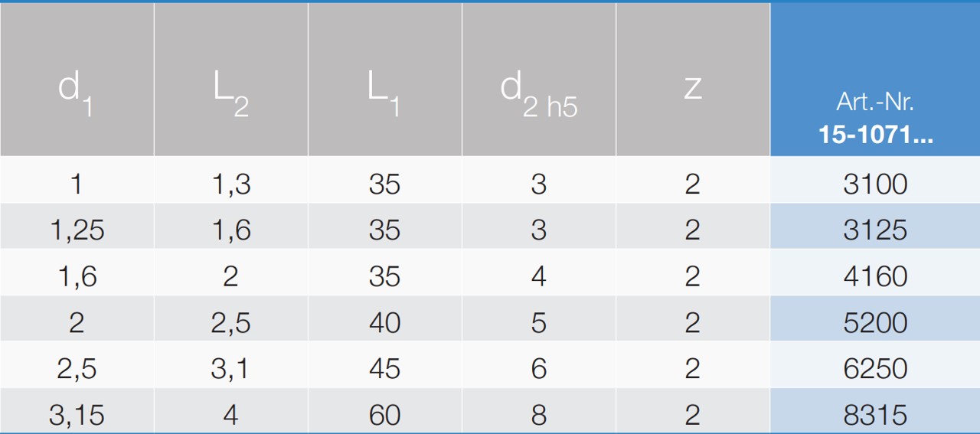The image size is (980, 434).
Task: Select article number 6250
Action: pos(875,369)
